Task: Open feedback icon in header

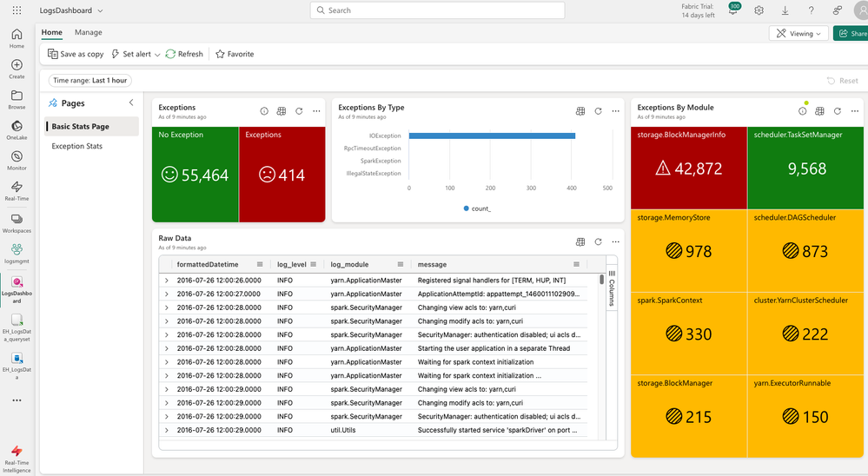Action: click(837, 10)
